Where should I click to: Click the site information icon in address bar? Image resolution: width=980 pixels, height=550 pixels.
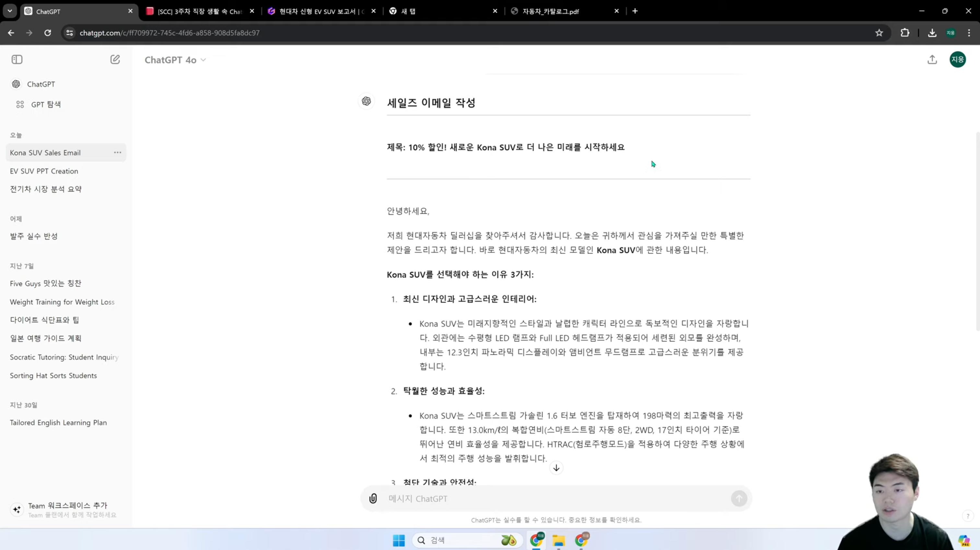click(x=69, y=33)
